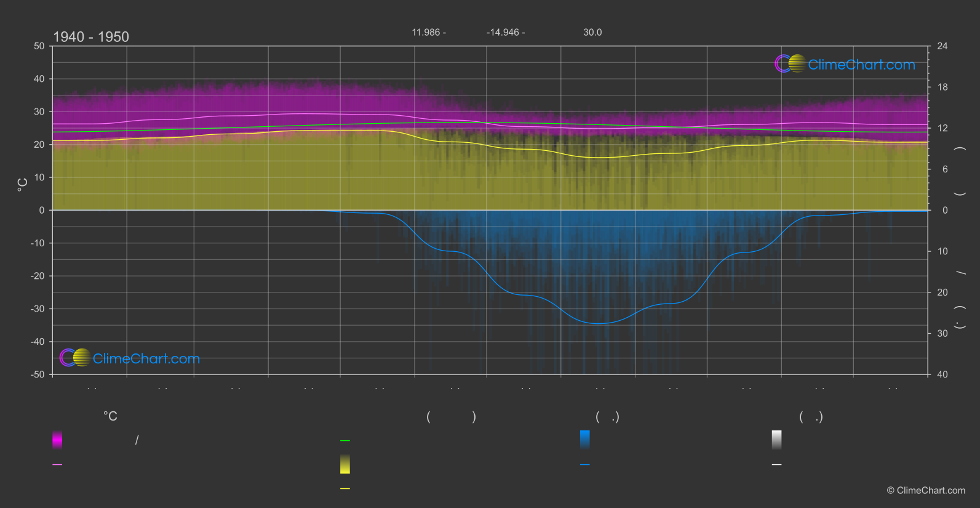Click the 30.0 value in header
The height and width of the screenshot is (508, 980).
click(592, 32)
